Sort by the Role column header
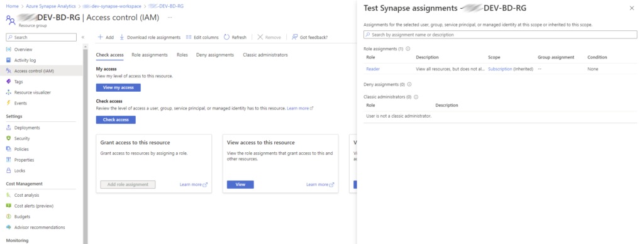 [370, 57]
